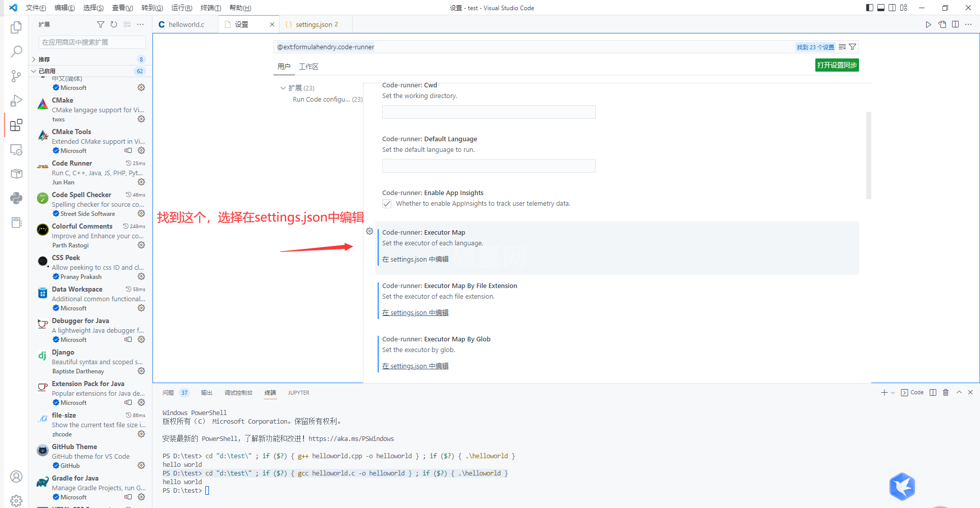Click the extension marketplace search box
The width and height of the screenshot is (980, 508).
[x=92, y=42]
